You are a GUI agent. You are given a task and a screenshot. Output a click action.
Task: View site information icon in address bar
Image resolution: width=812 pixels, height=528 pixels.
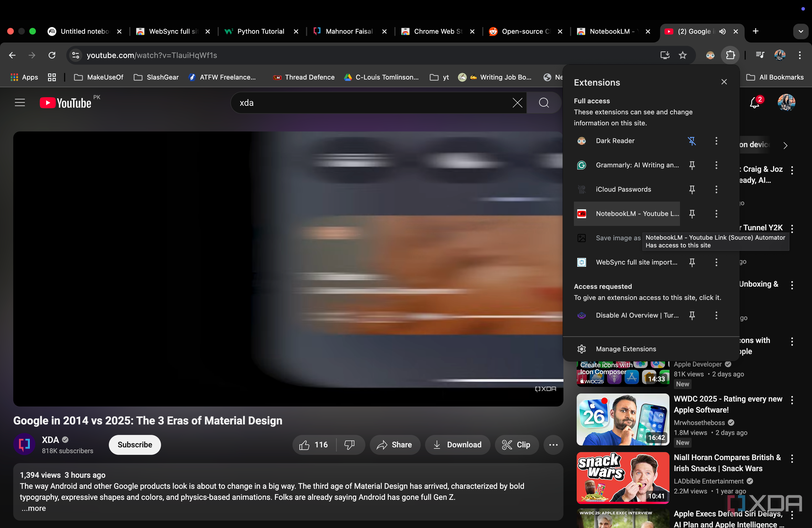click(75, 55)
